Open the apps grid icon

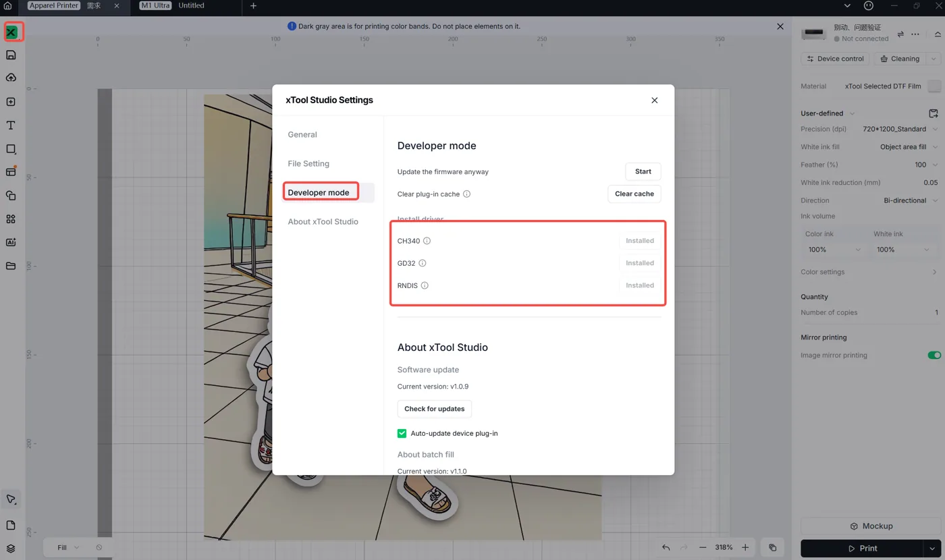pos(11,219)
